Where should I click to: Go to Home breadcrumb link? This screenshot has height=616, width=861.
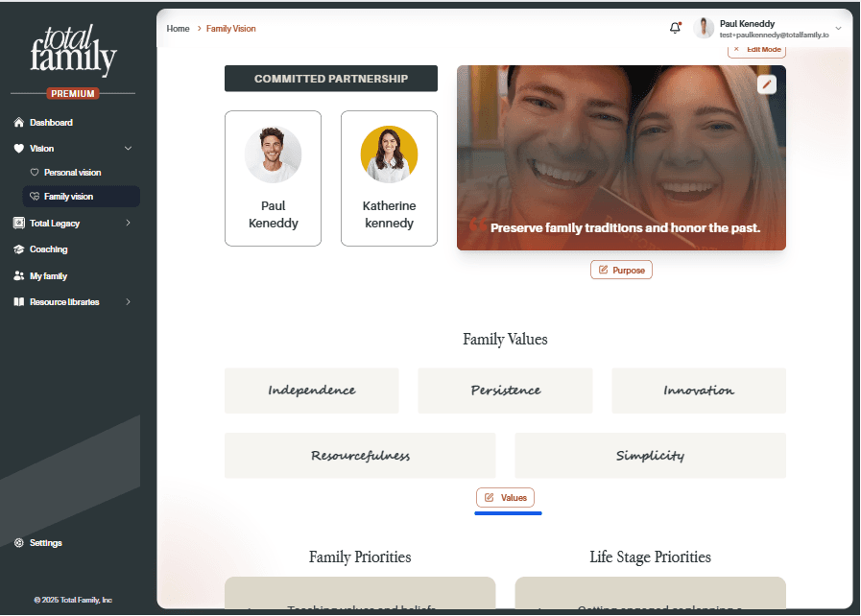point(178,29)
